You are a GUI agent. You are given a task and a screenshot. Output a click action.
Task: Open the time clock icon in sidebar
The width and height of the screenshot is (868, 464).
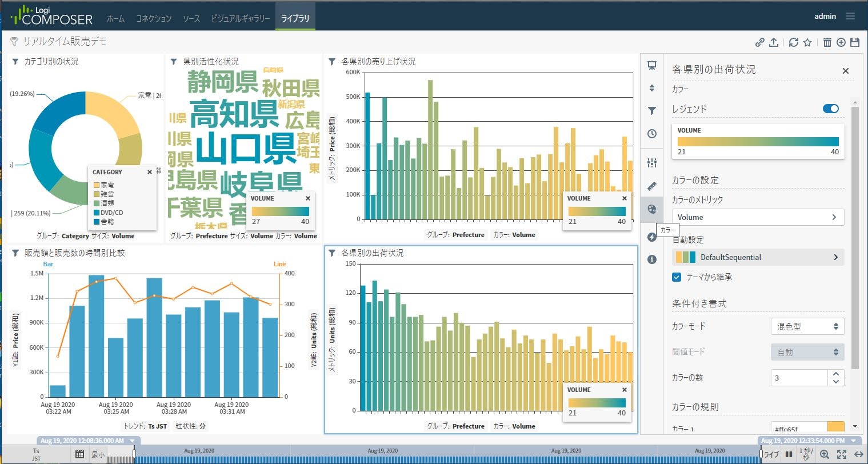coord(651,134)
